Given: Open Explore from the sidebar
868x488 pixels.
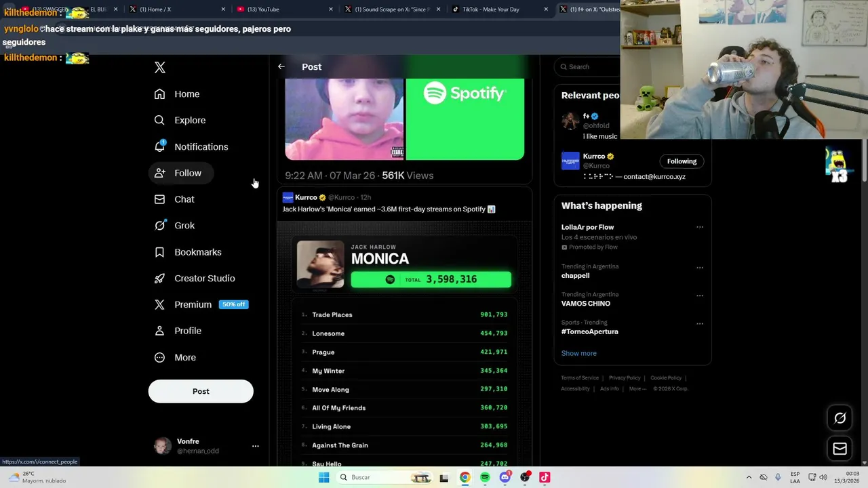Looking at the screenshot, I should click(x=180, y=120).
